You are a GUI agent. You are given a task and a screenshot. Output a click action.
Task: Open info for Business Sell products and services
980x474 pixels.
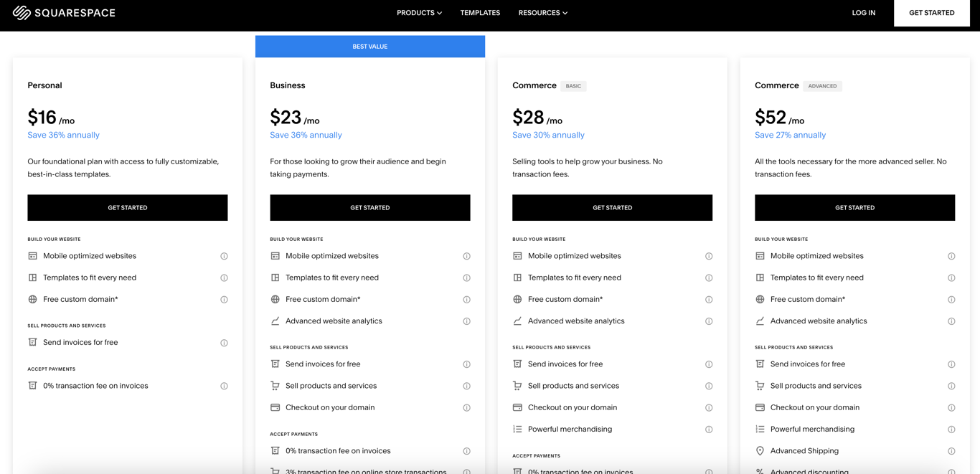click(466, 386)
